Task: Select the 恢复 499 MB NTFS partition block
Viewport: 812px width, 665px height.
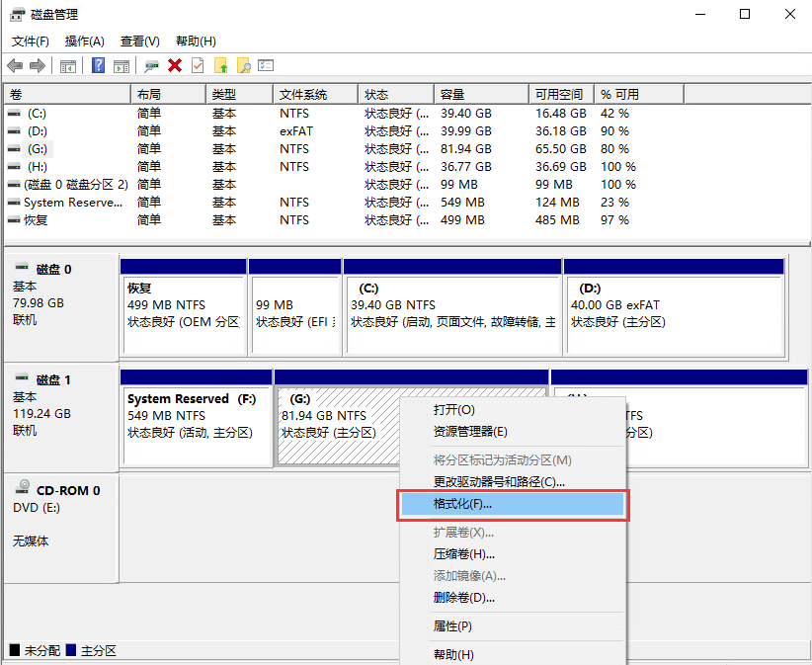Action: (184, 307)
